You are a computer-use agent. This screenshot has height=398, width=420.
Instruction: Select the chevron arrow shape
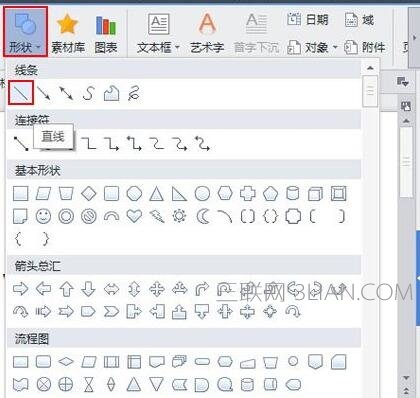(x=112, y=312)
